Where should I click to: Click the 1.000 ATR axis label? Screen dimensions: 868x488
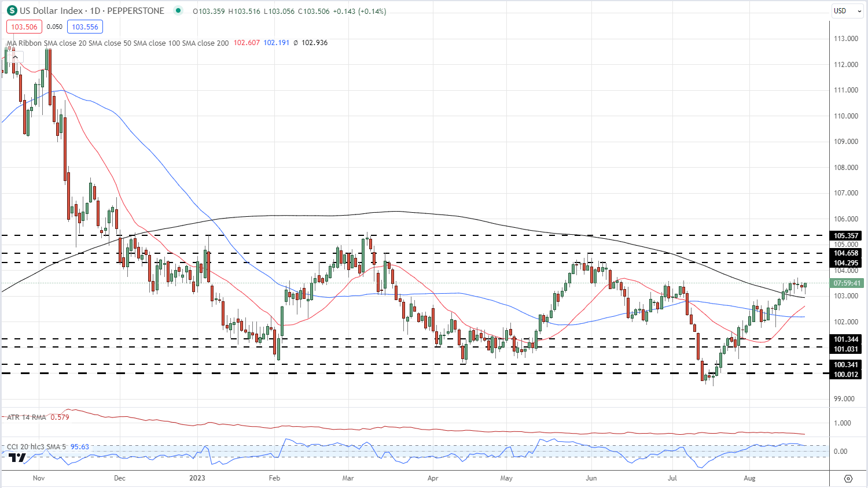(842, 423)
